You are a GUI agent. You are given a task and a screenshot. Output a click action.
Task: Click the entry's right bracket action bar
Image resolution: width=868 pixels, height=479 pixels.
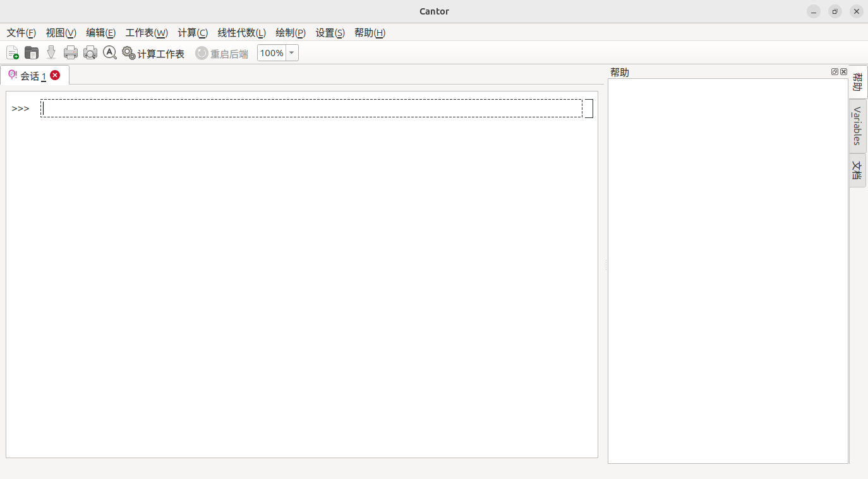point(589,109)
